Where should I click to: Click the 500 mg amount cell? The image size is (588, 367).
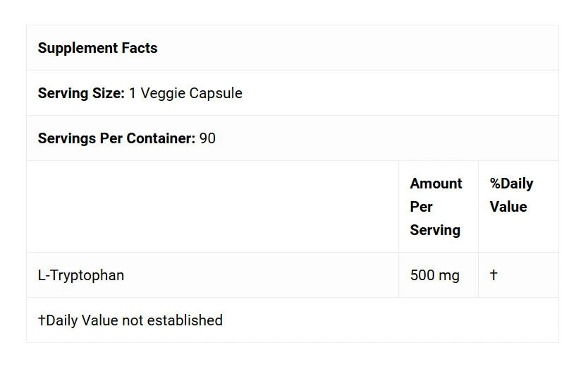(434, 275)
